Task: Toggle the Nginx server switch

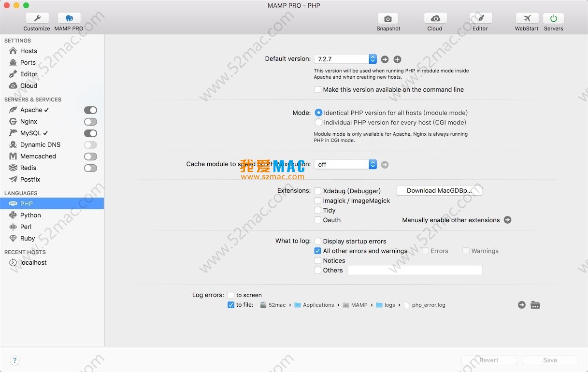Action: pyautogui.click(x=90, y=122)
